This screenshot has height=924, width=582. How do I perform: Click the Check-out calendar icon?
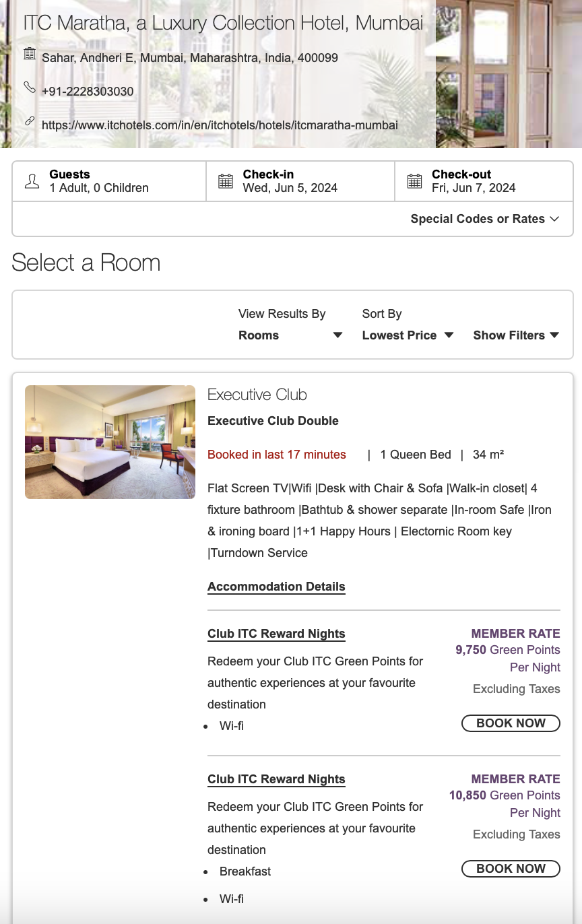click(x=414, y=181)
